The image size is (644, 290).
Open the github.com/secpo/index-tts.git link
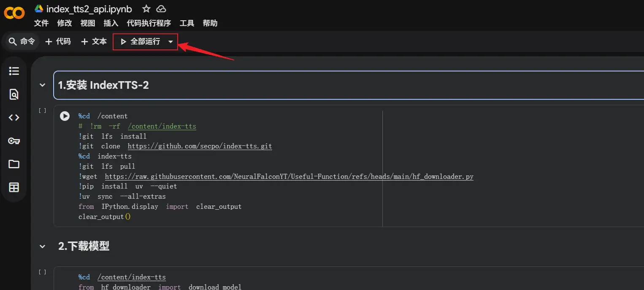click(x=200, y=146)
